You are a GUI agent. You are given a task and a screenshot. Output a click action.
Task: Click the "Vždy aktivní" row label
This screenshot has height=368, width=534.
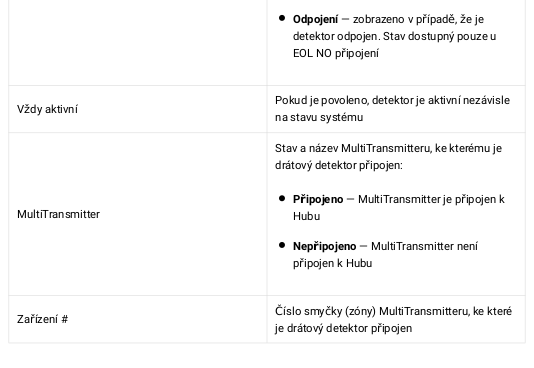47,109
